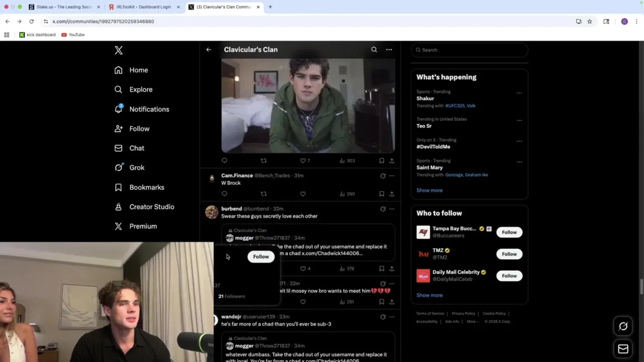This screenshot has height=362, width=644.
Task: Play the video thumbnail in post
Action: (308, 106)
